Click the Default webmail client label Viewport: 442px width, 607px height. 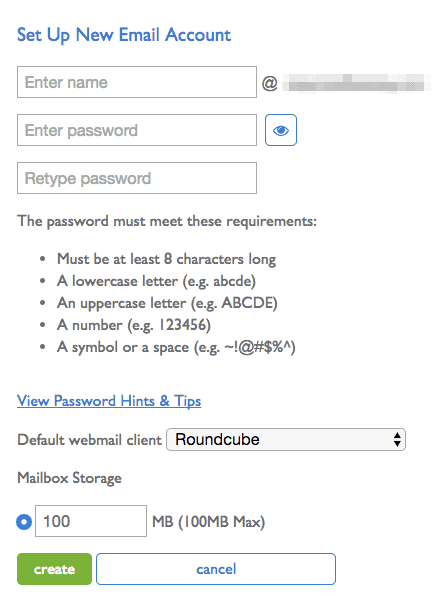[89, 440]
